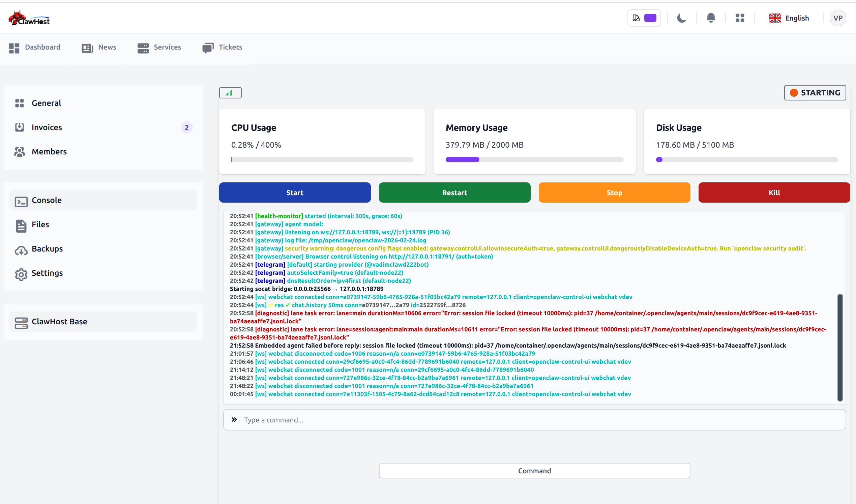The width and height of the screenshot is (856, 504).
Task: Open Settings from the sidebar
Action: click(47, 273)
